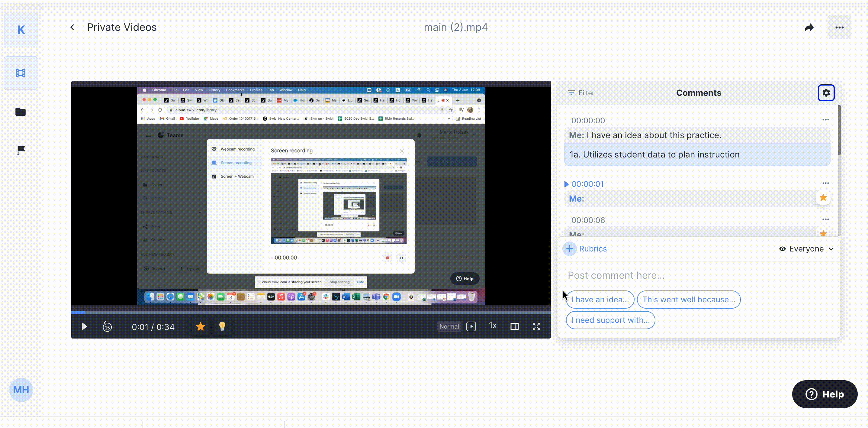The height and width of the screenshot is (428, 868).
Task: Toggle side-by-side layout view icon
Action: pos(514,326)
